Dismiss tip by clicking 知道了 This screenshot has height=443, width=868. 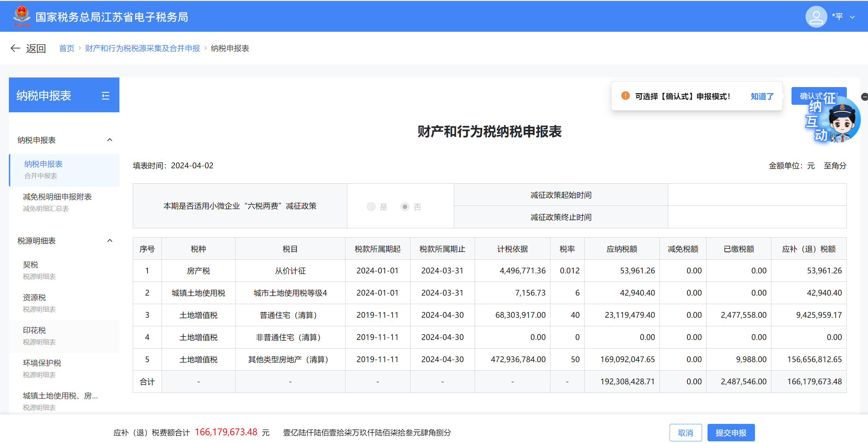coord(762,96)
